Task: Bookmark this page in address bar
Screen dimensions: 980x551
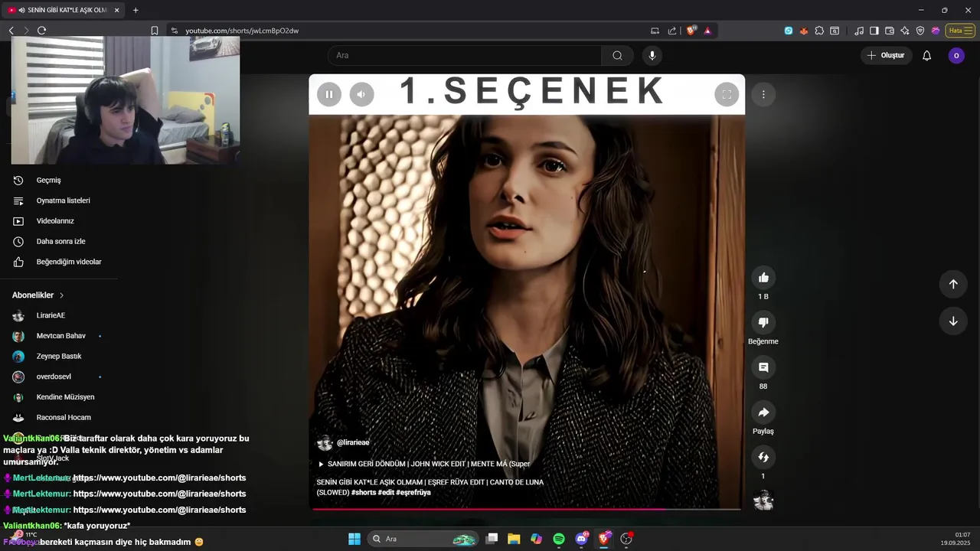Action: (x=155, y=31)
